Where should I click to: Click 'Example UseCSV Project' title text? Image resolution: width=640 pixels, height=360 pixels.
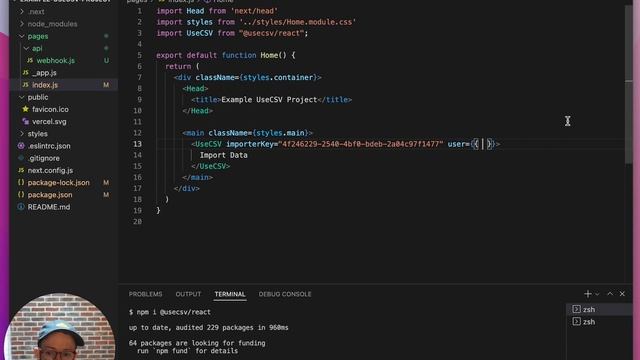click(x=269, y=100)
